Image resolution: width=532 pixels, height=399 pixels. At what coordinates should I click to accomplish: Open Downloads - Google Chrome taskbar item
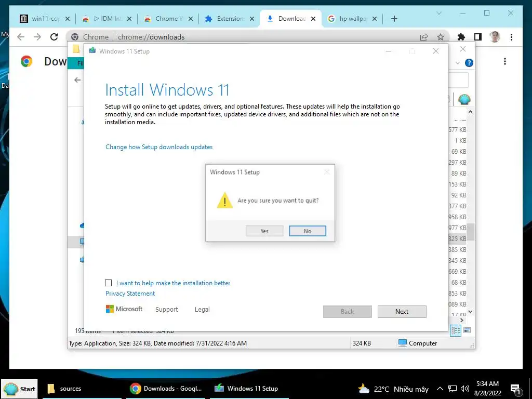click(166, 389)
